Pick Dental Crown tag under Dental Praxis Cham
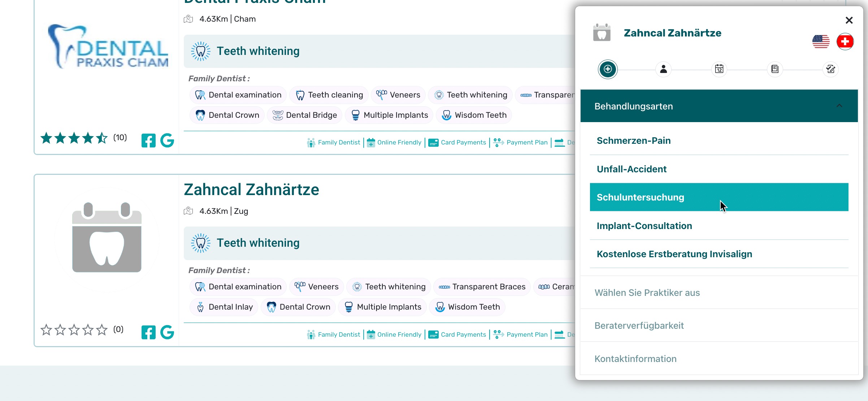 (x=227, y=115)
